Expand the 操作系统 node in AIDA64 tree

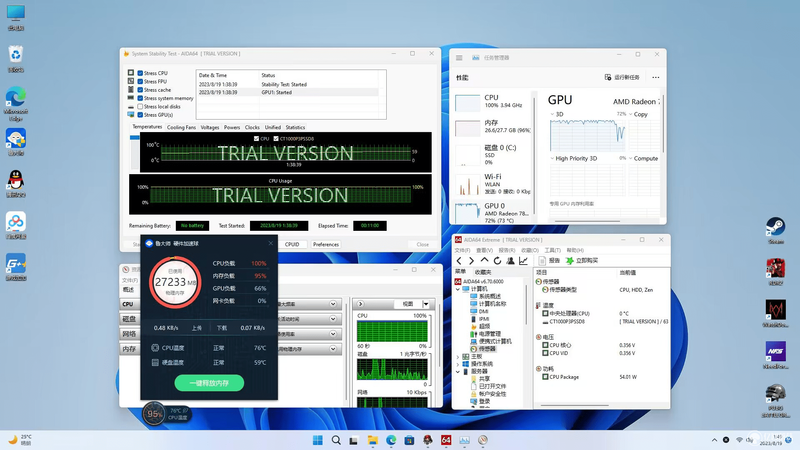tap(458, 364)
